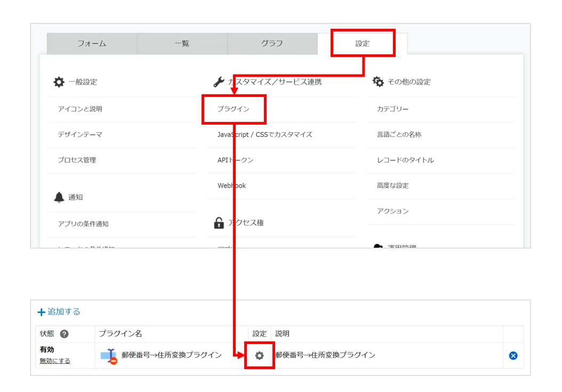Open アプリの条件通知 settings

pyautogui.click(x=83, y=224)
